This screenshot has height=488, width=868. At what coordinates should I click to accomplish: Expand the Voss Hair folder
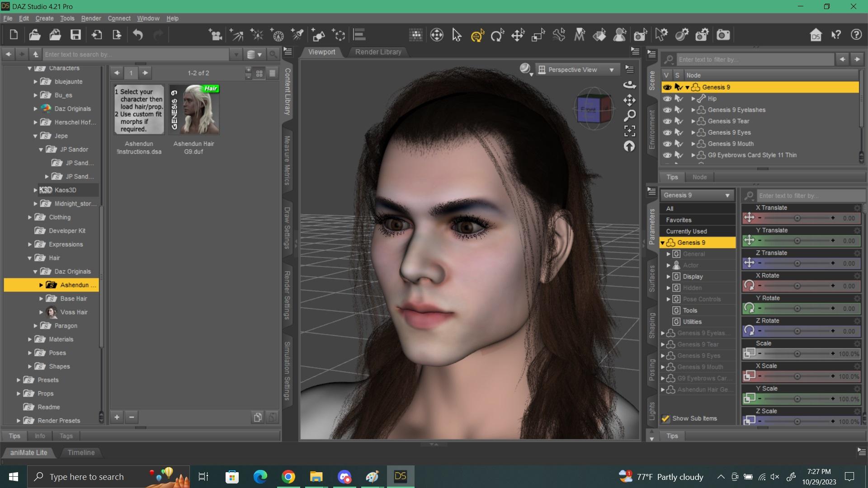tap(41, 312)
